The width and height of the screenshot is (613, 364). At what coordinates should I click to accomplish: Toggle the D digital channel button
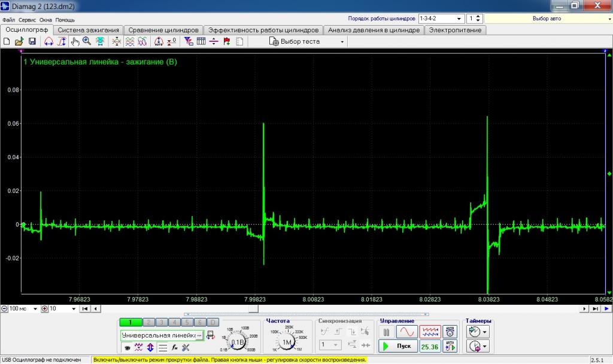click(213, 322)
